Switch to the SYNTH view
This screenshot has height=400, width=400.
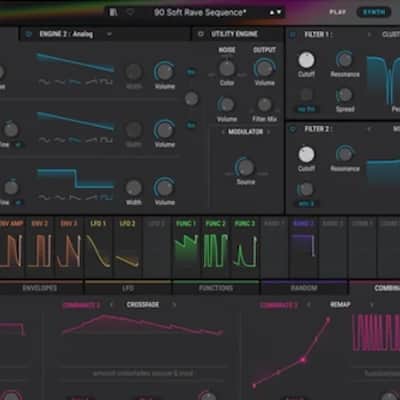coord(374,12)
